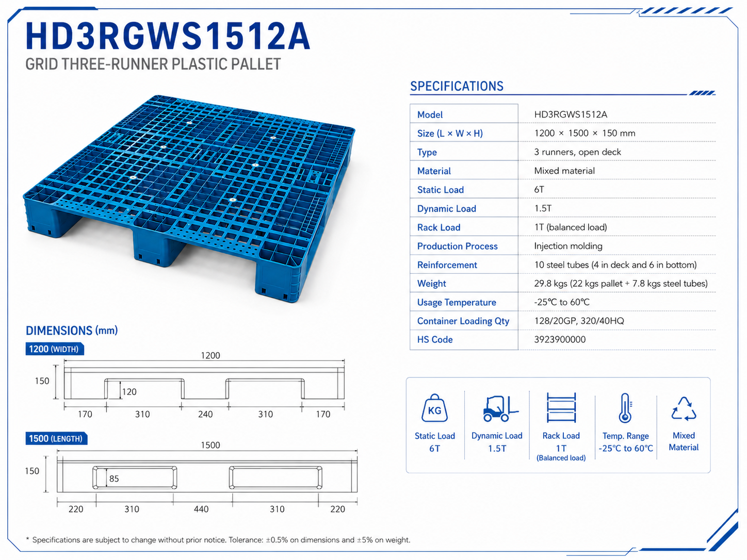The width and height of the screenshot is (747, 560).
Task: Click the '85' opening height dimension
Action: pyautogui.click(x=114, y=479)
